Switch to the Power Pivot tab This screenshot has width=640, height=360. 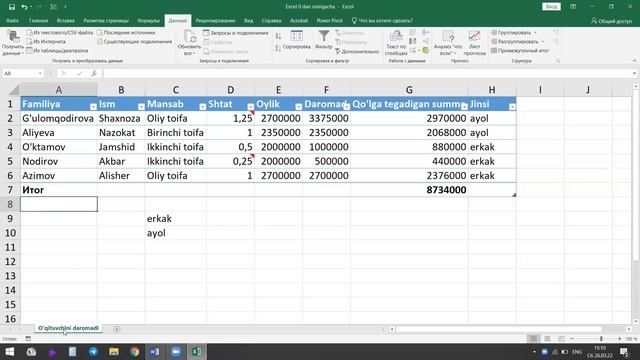pyautogui.click(x=329, y=20)
